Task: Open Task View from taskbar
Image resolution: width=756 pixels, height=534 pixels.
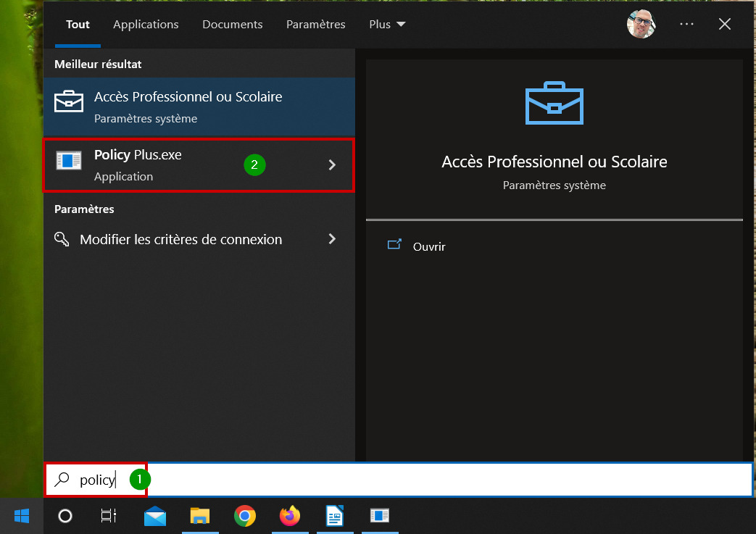Action: pos(109,516)
